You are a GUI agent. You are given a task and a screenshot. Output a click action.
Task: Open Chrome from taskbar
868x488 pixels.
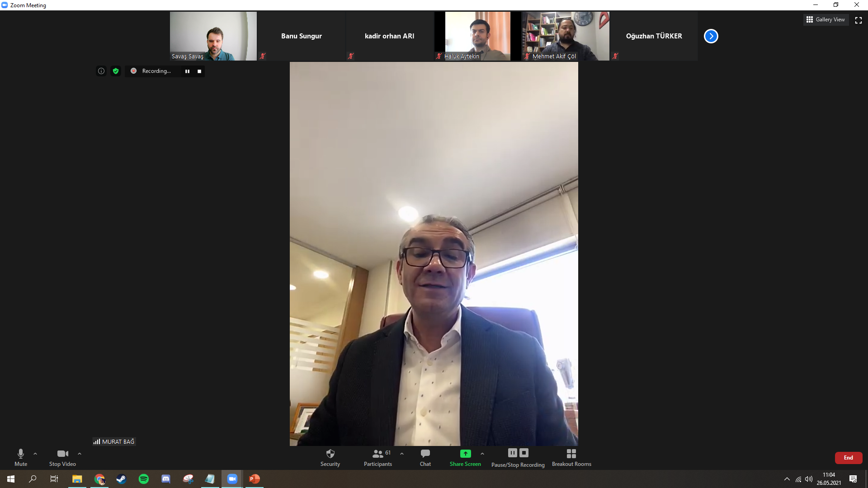(99, 479)
